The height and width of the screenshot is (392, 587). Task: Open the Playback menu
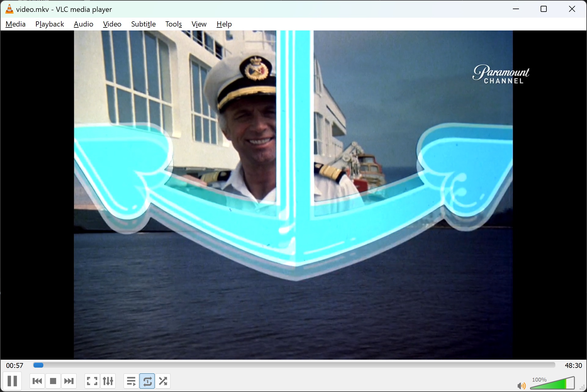pyautogui.click(x=49, y=24)
